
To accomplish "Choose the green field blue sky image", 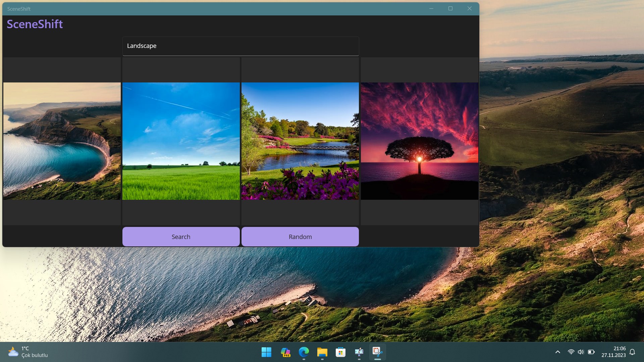I will point(181,141).
